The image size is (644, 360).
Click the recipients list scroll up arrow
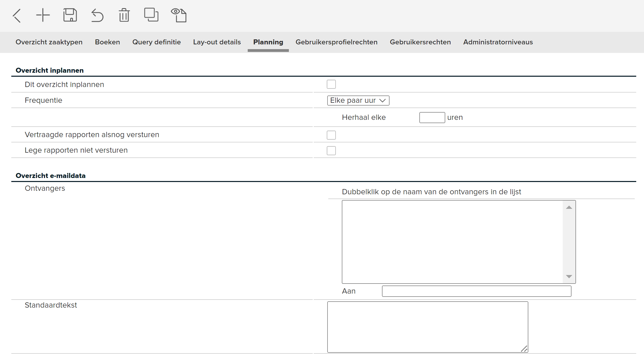569,207
